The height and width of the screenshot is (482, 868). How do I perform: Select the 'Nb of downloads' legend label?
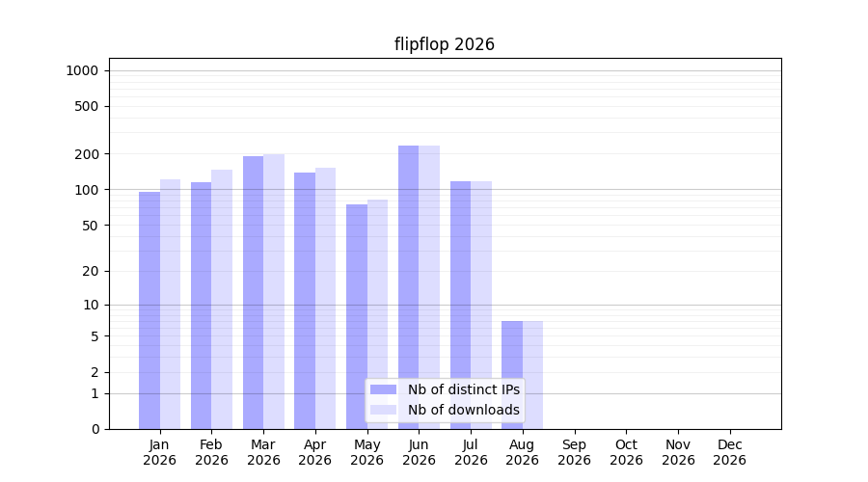click(x=464, y=410)
